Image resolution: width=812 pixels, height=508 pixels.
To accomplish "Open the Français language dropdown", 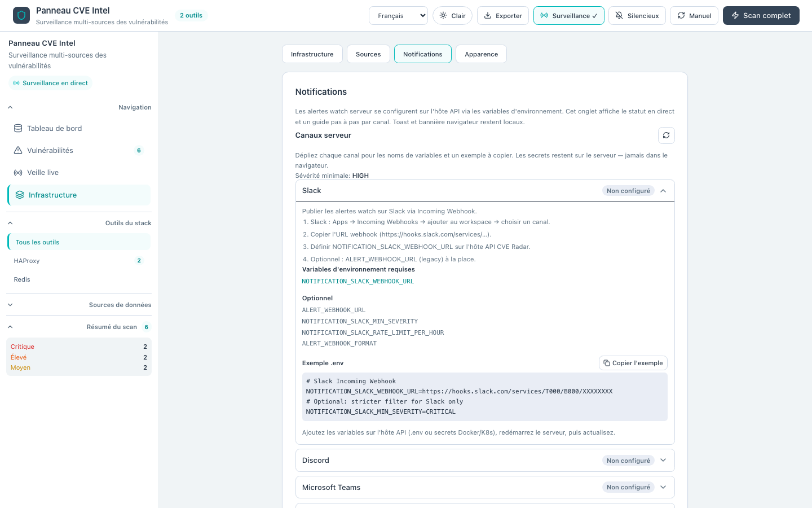I will [398, 16].
